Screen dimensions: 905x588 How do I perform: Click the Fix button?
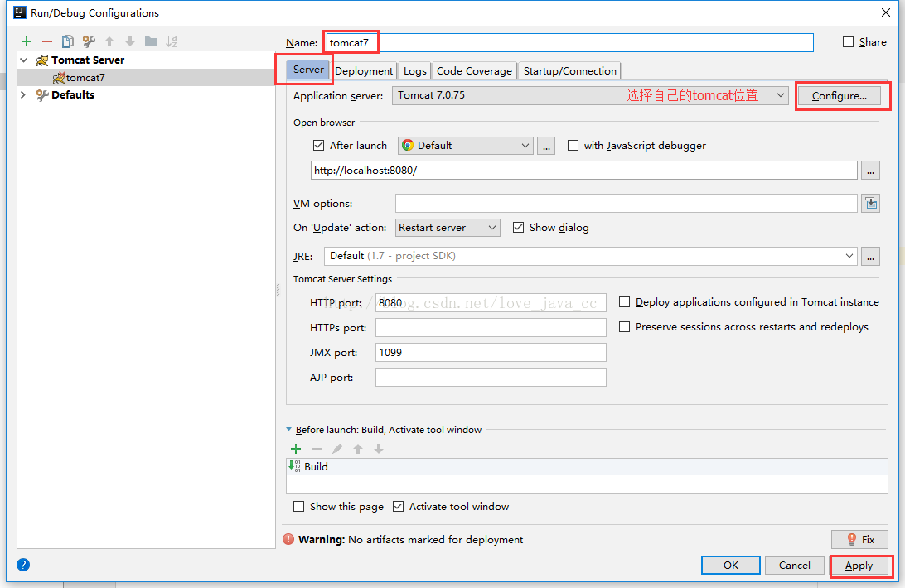tap(859, 539)
